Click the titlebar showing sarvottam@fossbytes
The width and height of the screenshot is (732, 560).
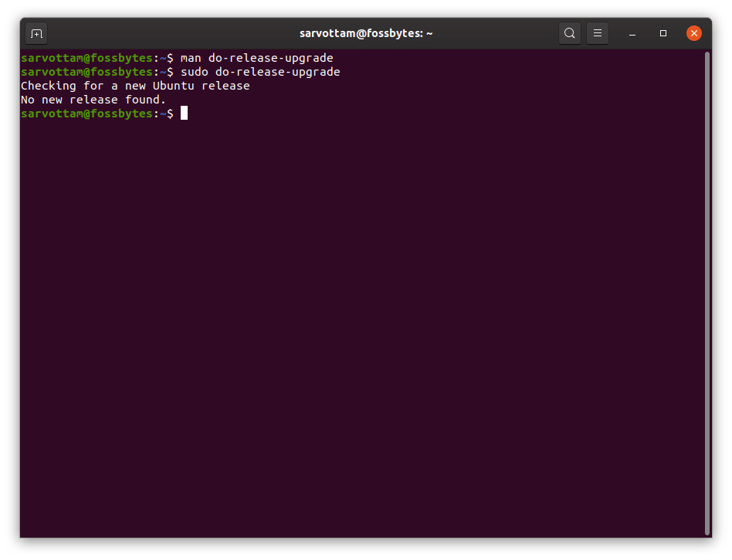pyautogui.click(x=366, y=33)
